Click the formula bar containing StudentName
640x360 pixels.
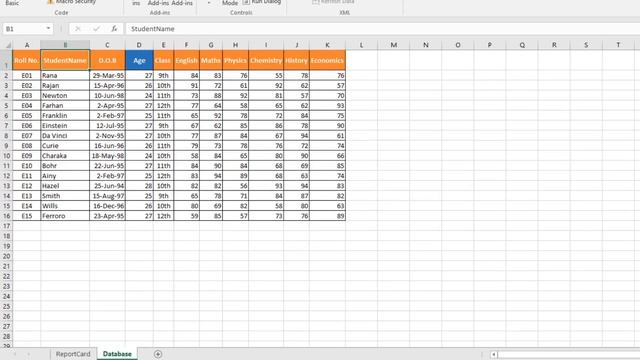(x=383, y=29)
